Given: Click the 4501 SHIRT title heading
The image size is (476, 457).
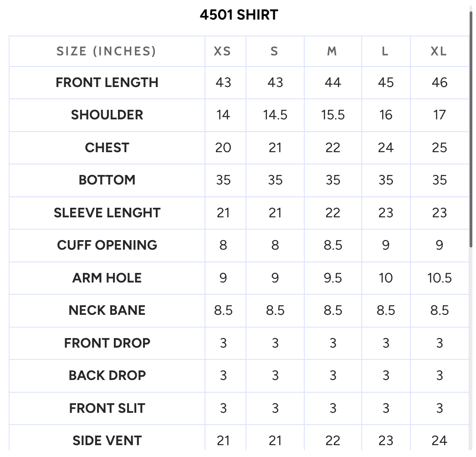Looking at the screenshot, I should point(239,15).
